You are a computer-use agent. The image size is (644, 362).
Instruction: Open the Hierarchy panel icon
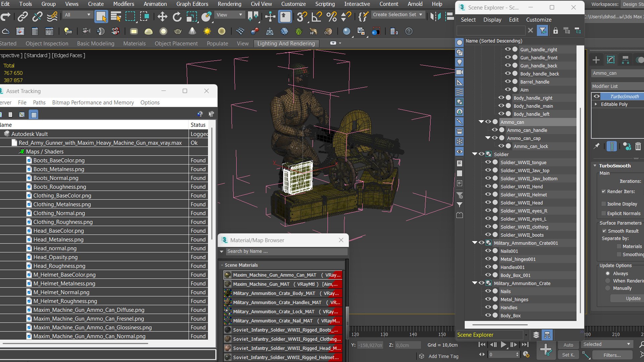(x=626, y=60)
